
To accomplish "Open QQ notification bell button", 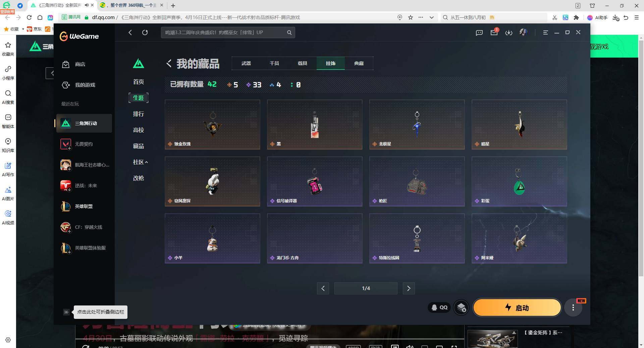I will 439,307.
